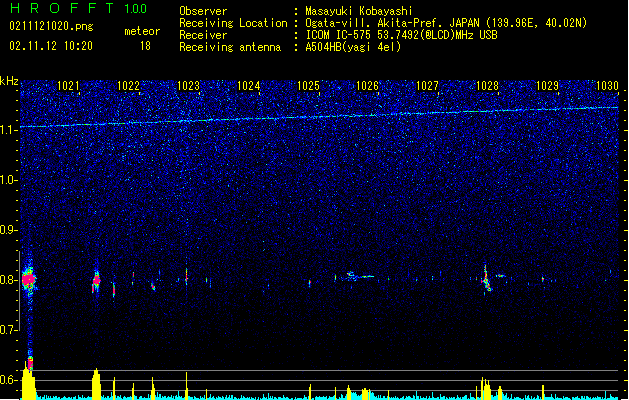Click the date stamp 02.11.12 10:20
This screenshot has width=629, height=400.
point(51,46)
